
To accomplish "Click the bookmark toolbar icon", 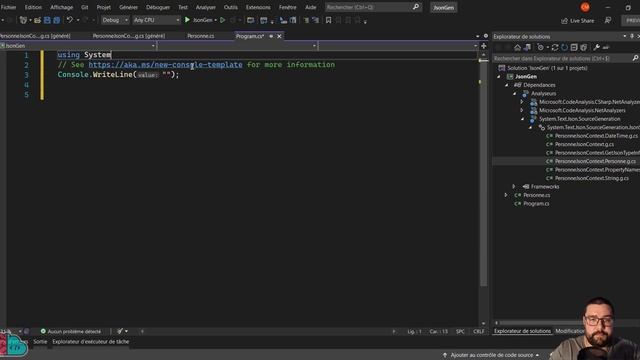I will [329, 20].
